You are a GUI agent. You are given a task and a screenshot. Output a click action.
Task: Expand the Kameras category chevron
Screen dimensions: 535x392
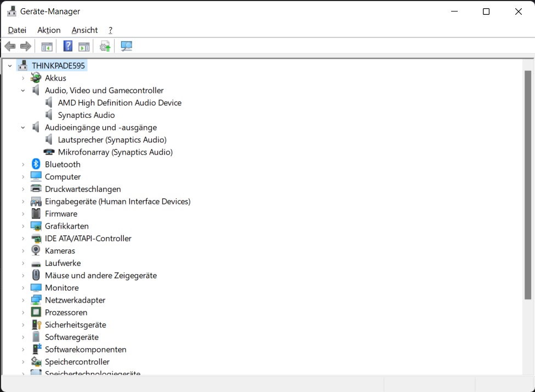point(23,251)
